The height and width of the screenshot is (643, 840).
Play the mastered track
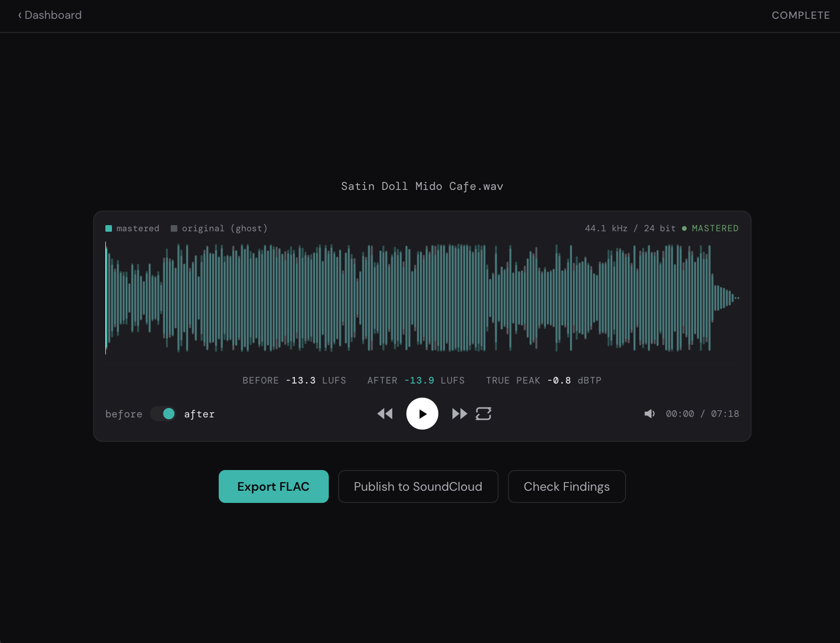[422, 414]
